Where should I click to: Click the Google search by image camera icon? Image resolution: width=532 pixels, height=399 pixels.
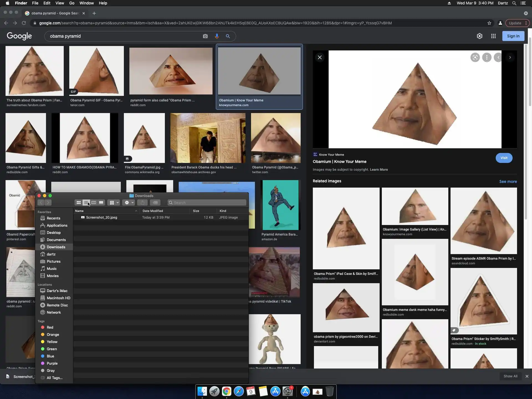point(205,36)
